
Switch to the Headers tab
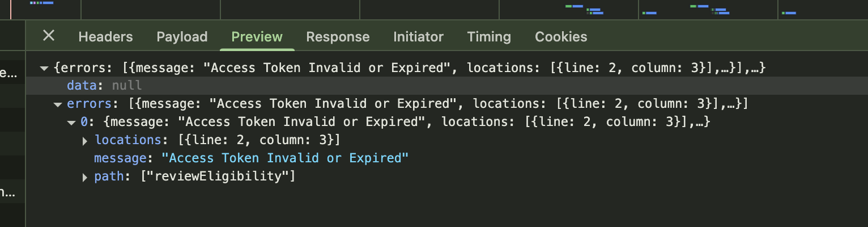pyautogui.click(x=105, y=37)
